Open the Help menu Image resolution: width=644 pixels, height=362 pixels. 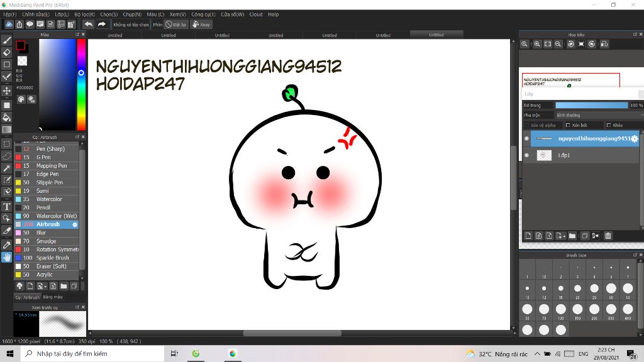point(274,14)
